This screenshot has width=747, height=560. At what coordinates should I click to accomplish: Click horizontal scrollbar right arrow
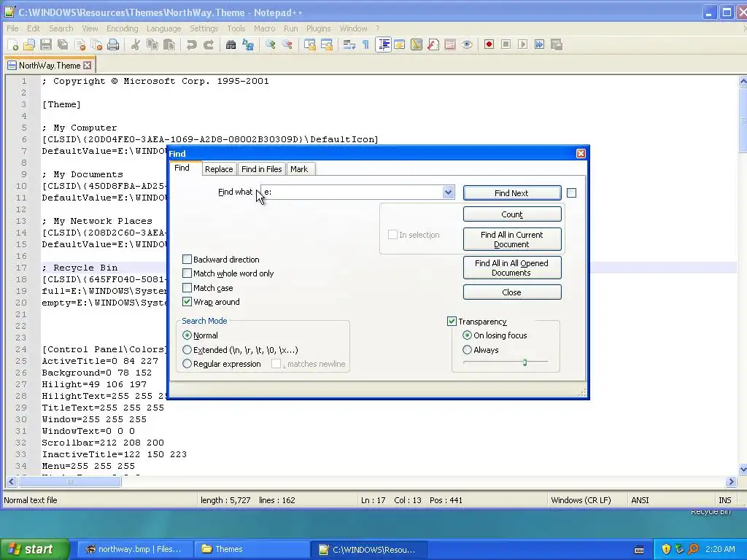pyautogui.click(x=731, y=481)
